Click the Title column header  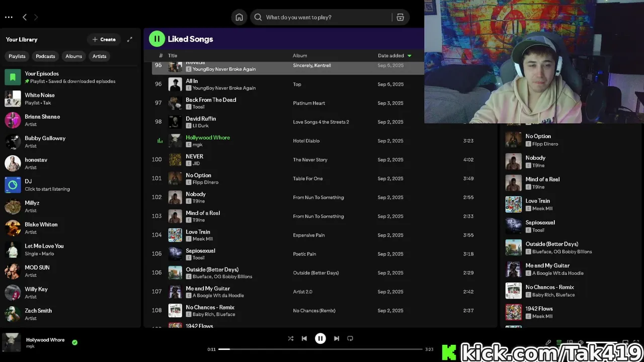pos(173,56)
